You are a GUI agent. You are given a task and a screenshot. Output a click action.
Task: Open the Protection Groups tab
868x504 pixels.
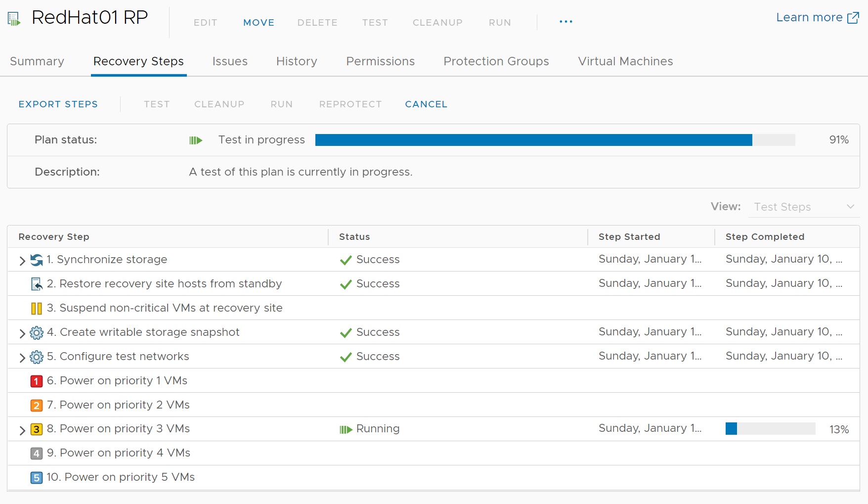point(496,61)
